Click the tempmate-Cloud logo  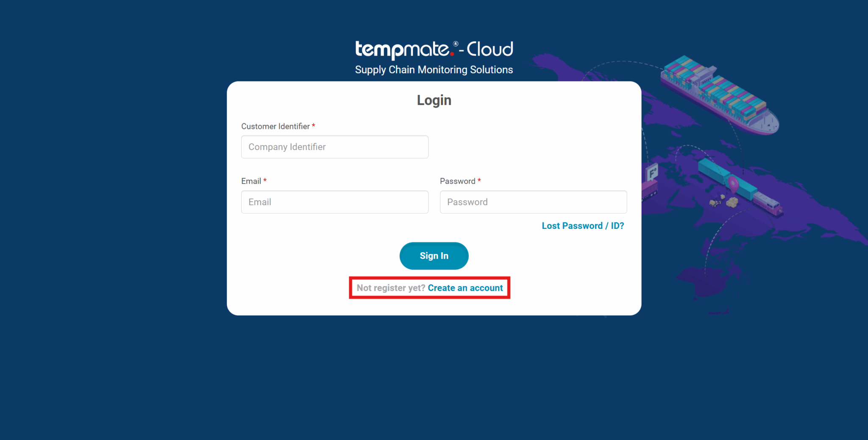[434, 50]
